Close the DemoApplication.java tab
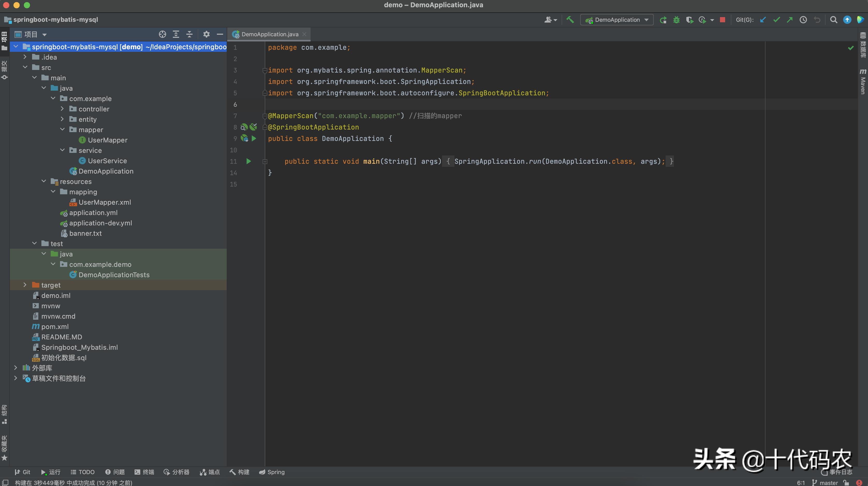This screenshot has width=868, height=486. pos(304,34)
